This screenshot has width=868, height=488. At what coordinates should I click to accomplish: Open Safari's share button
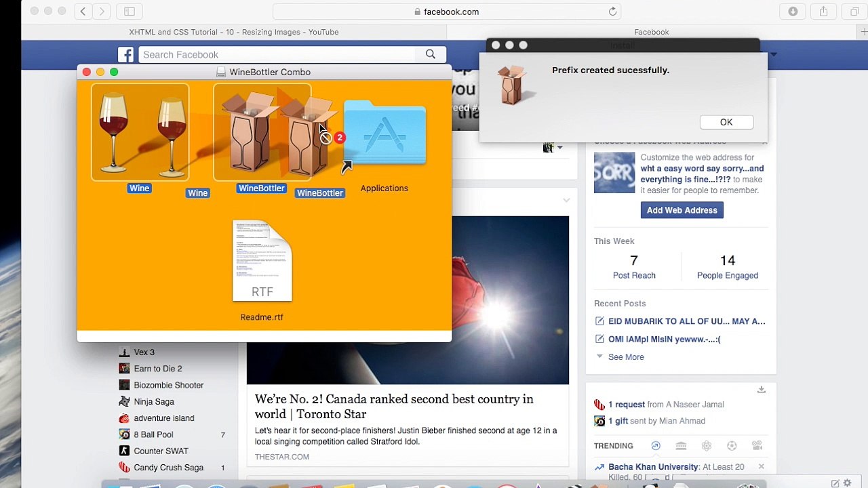(x=823, y=11)
